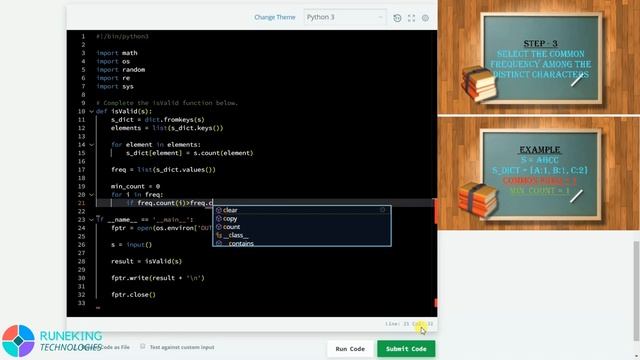Collapse the for i in freq fold arrow
Viewport: 640px width, 360px height.
click(91, 195)
